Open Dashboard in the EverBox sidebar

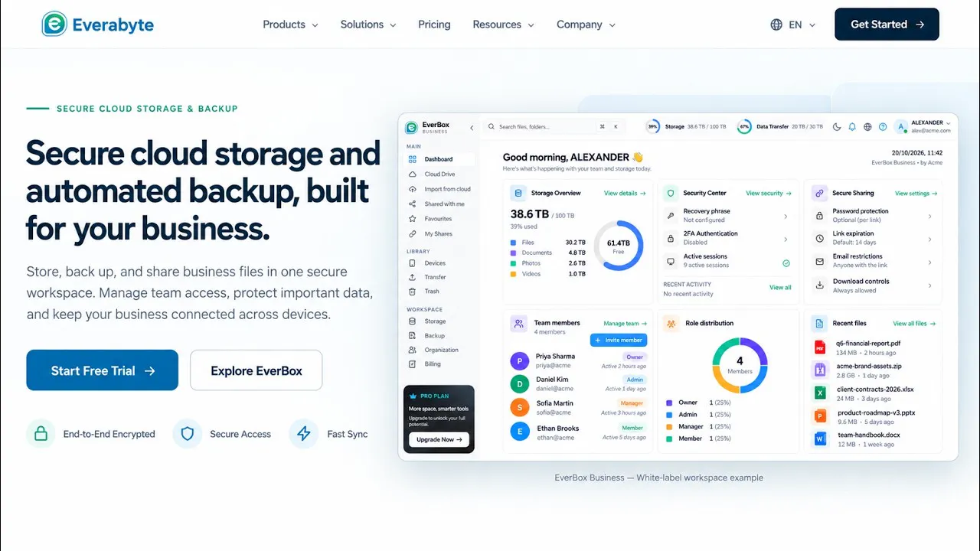coord(439,159)
